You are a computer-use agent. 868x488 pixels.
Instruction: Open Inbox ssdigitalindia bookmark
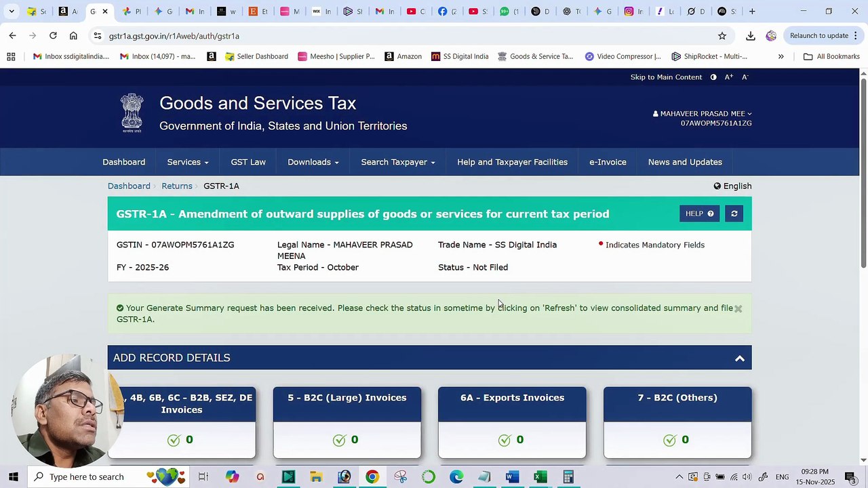point(71,56)
